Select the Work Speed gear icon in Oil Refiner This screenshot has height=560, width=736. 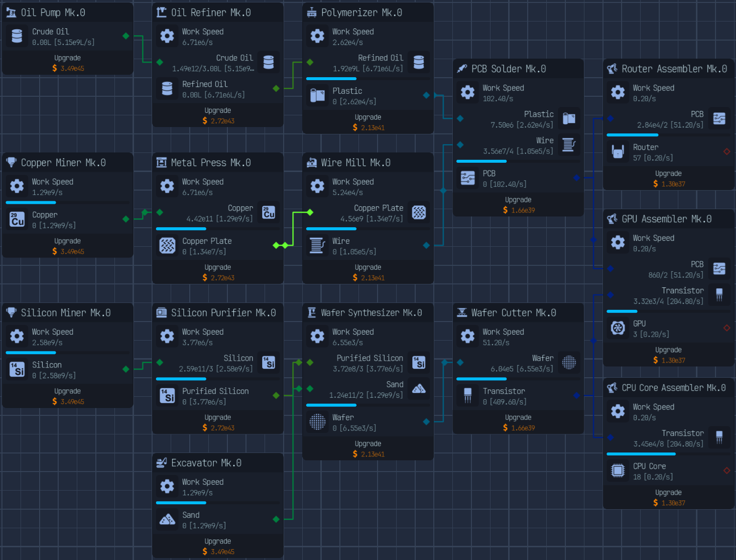[x=167, y=36]
